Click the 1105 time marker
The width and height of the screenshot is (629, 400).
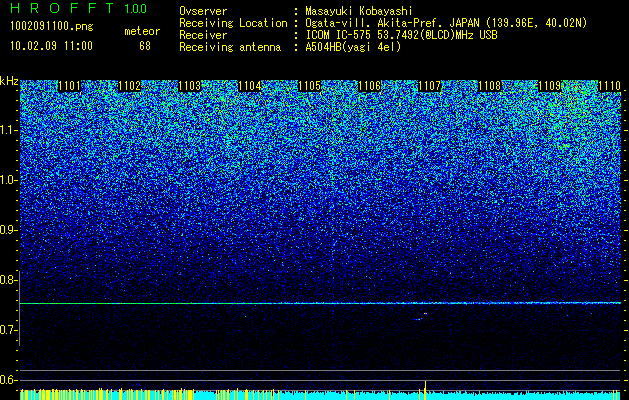(x=310, y=86)
